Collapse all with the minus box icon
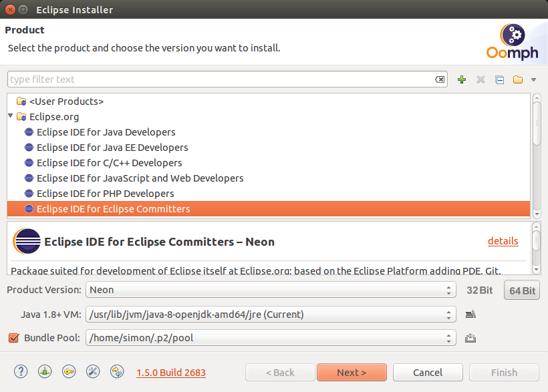This screenshot has height=392, width=548. (499, 79)
